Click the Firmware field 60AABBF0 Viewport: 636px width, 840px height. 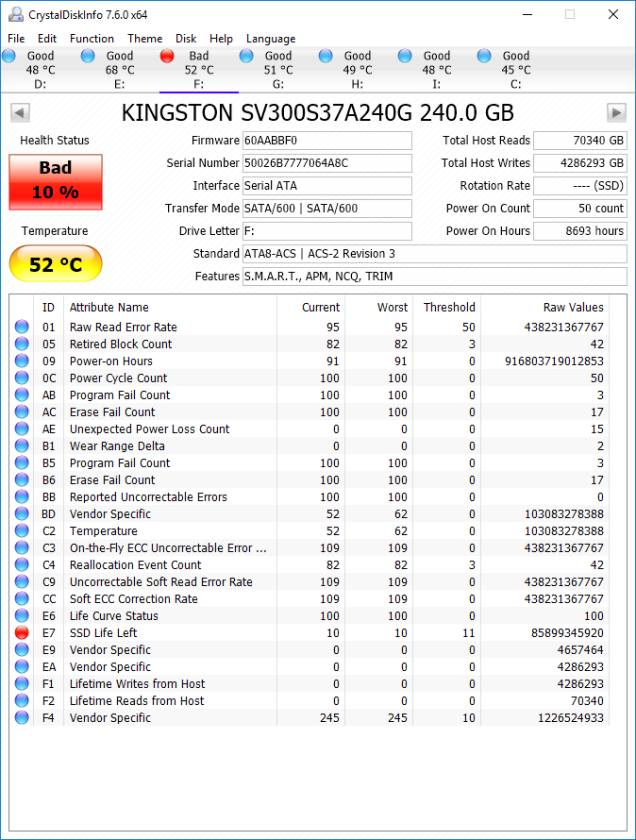(327, 141)
